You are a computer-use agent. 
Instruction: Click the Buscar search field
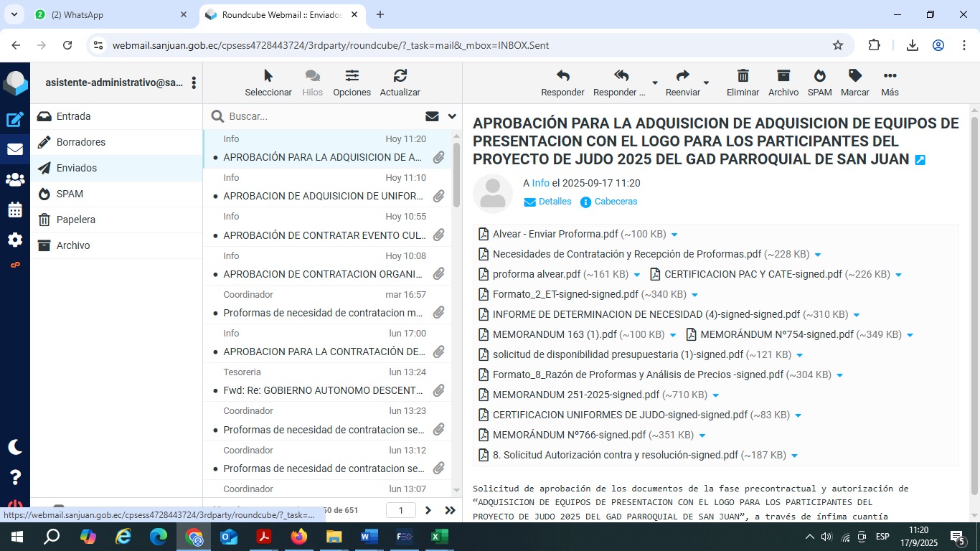click(x=323, y=116)
